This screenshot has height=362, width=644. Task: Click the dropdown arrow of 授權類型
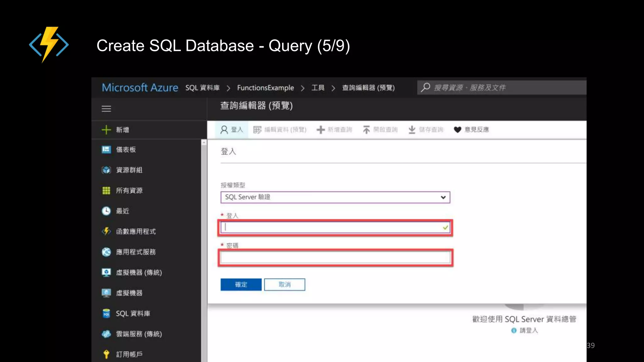443,197
